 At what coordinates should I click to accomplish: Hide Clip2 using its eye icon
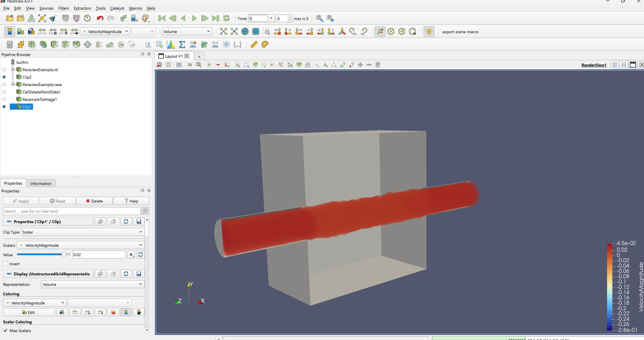(4, 77)
